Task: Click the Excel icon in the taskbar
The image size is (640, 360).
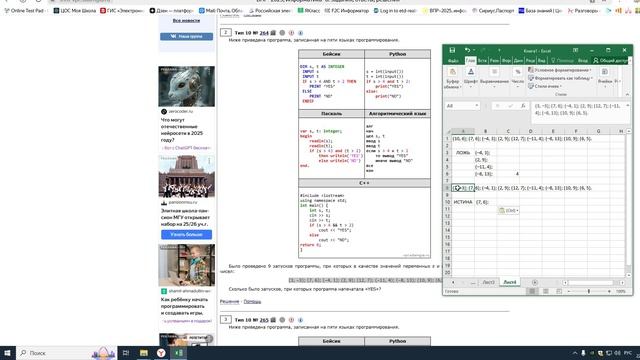Action: click(x=178, y=353)
